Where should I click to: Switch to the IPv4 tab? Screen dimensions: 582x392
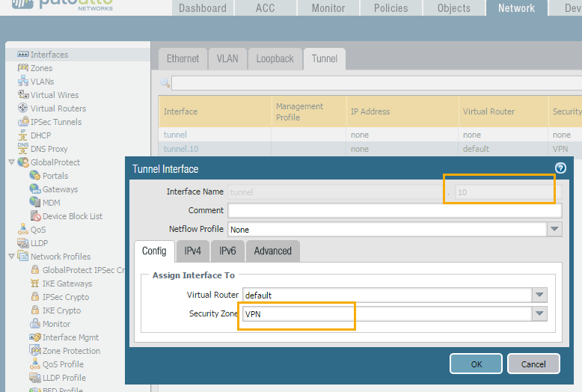click(192, 251)
